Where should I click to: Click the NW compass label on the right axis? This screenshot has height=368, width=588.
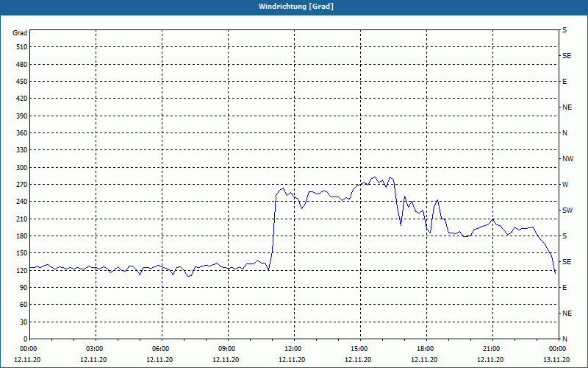[567, 159]
